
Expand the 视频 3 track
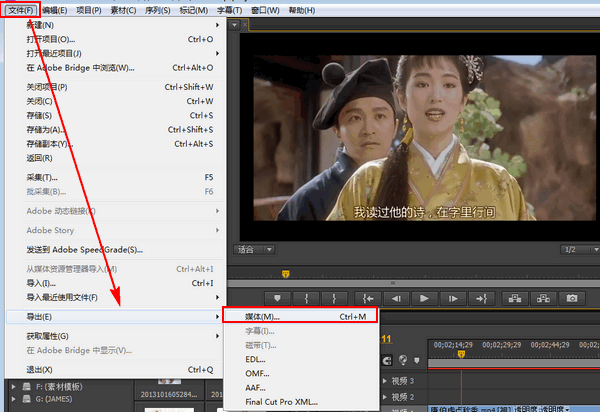(385, 381)
